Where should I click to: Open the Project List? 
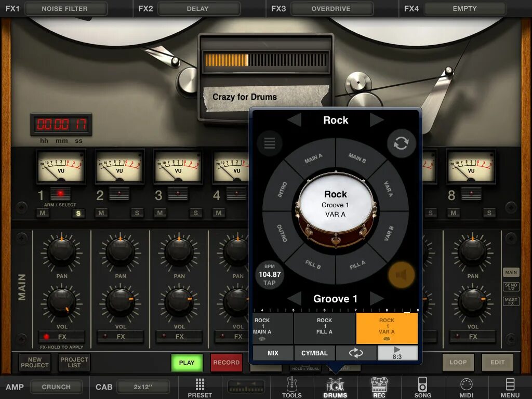(74, 362)
